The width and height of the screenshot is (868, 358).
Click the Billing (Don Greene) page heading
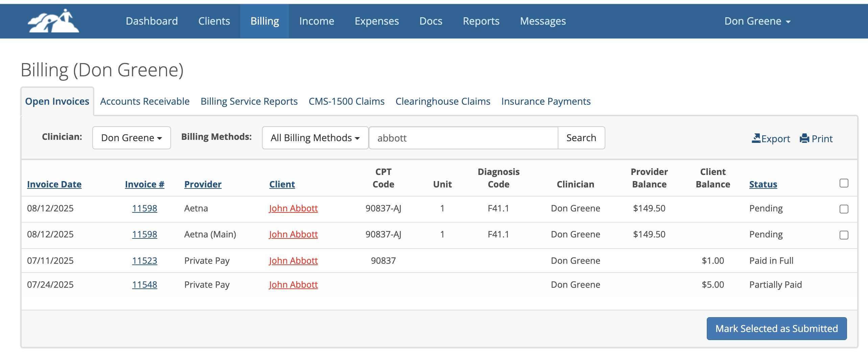102,70
